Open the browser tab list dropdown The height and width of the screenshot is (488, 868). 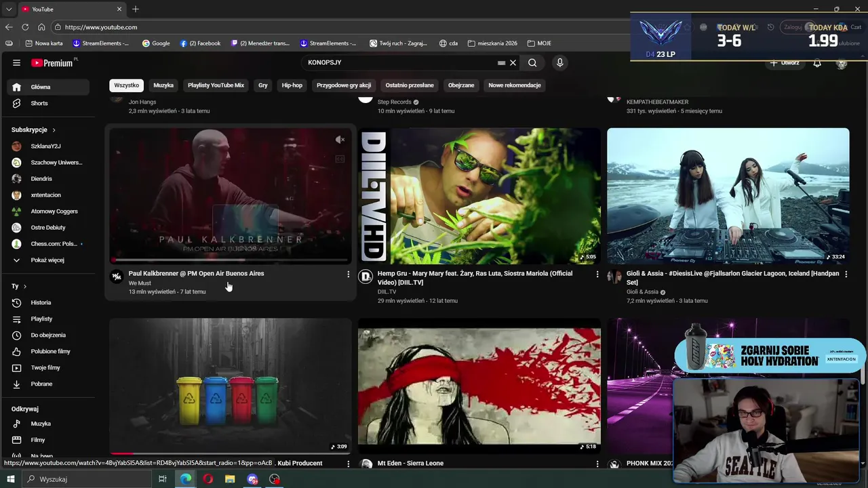[x=8, y=9]
